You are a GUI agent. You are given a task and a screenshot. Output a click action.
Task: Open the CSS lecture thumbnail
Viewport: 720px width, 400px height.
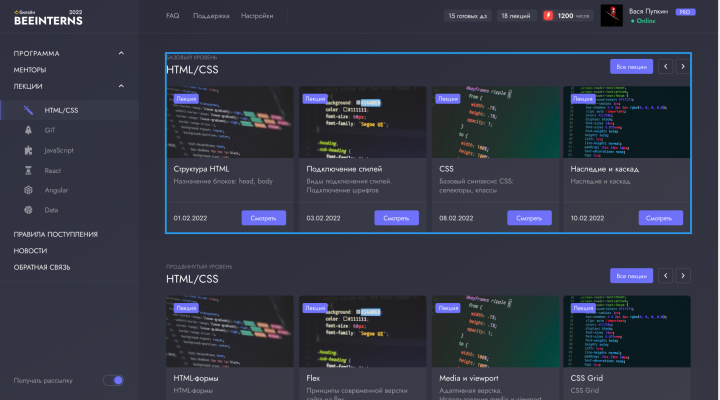(x=495, y=122)
